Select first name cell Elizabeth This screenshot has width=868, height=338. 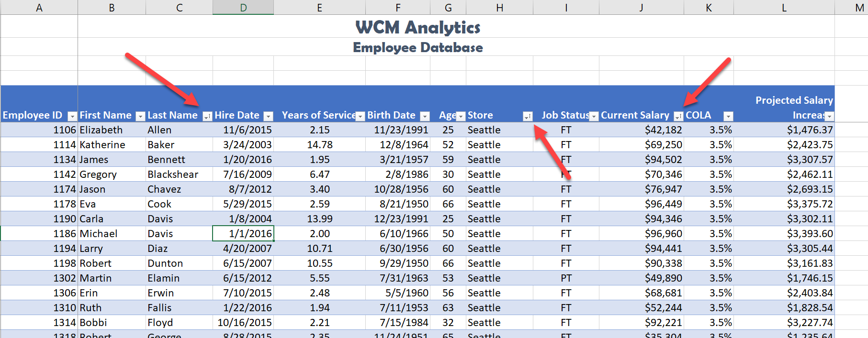[112, 130]
